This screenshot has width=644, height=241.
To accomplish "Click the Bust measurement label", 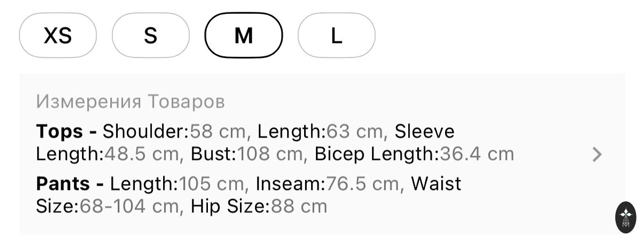I will point(213,154).
